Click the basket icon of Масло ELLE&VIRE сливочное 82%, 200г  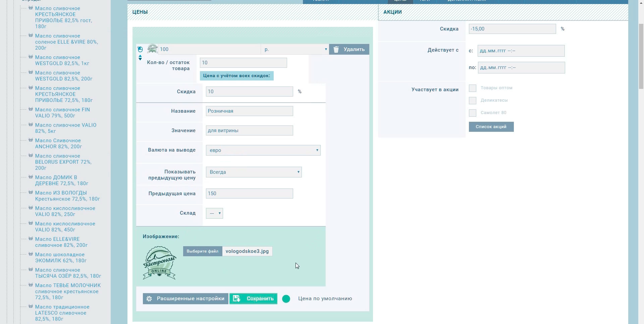[31, 239]
